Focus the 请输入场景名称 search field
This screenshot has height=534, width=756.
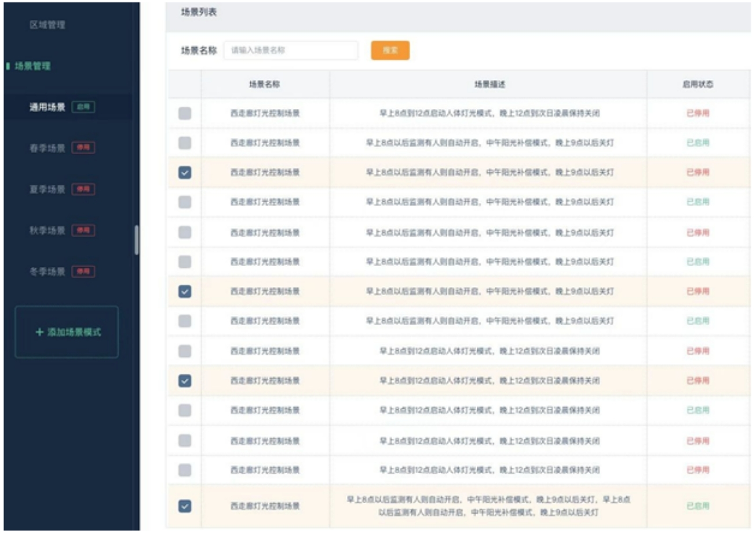pos(291,50)
